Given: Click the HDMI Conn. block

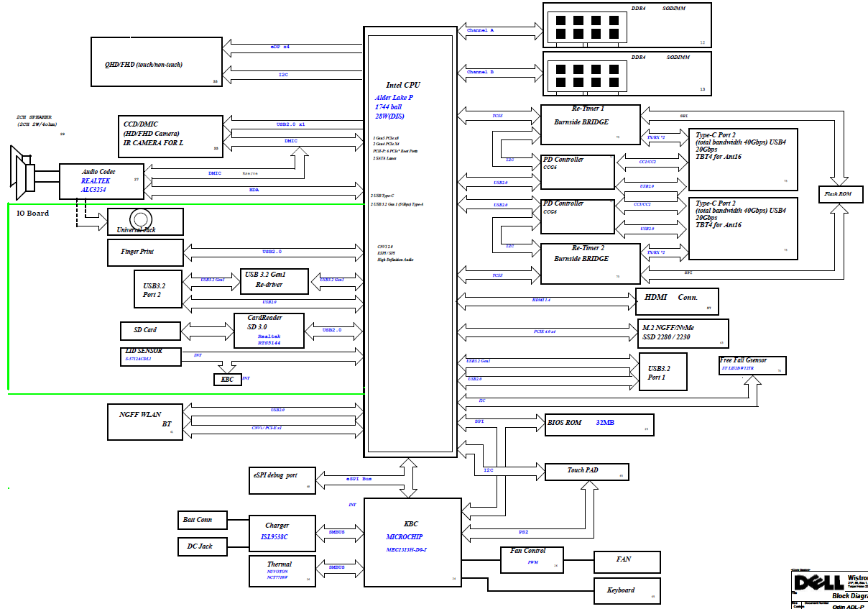Looking at the screenshot, I should (677, 301).
